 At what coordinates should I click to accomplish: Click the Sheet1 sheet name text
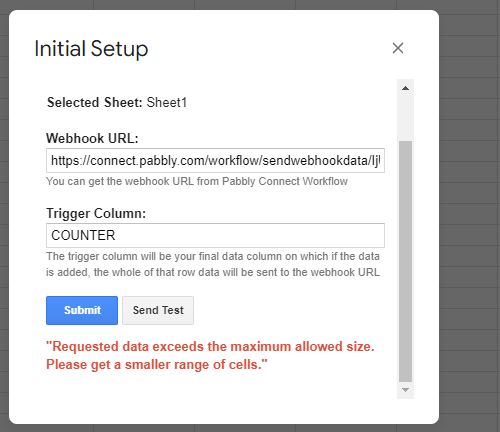[x=167, y=102]
